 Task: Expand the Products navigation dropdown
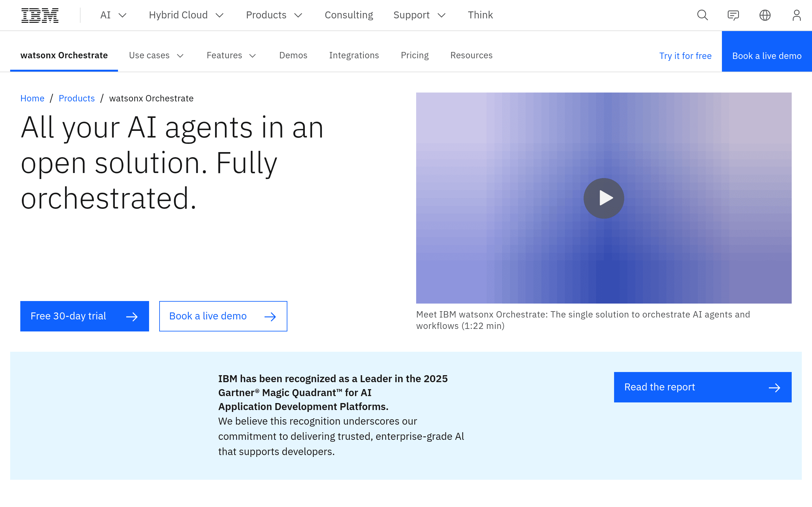pyautogui.click(x=274, y=15)
